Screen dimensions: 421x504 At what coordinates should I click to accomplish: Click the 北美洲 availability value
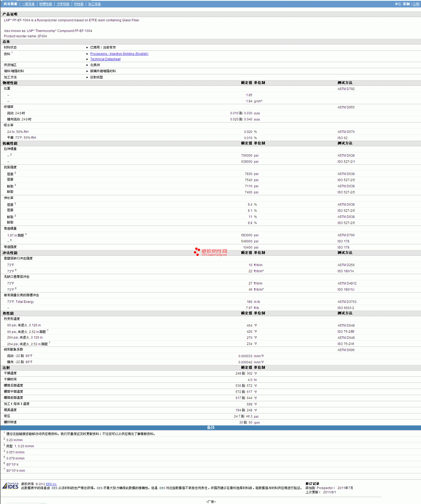pos(95,65)
